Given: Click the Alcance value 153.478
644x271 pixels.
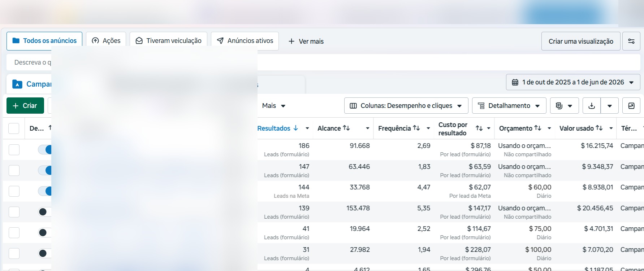Looking at the screenshot, I should 358,208.
